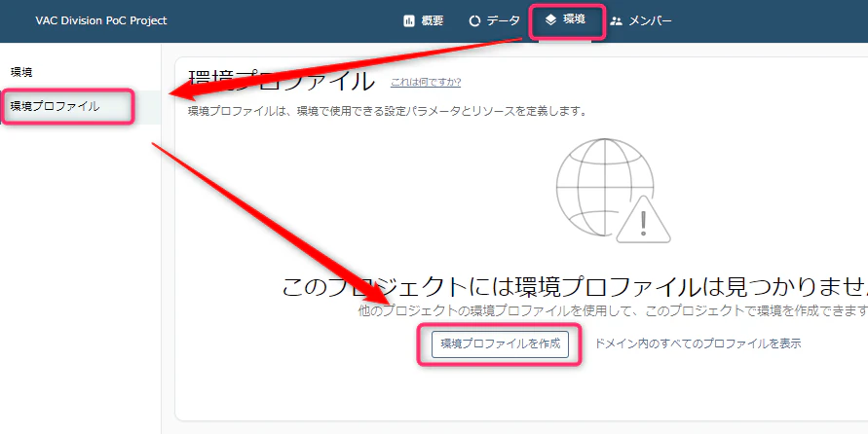Select the 環境 tab
The height and width of the screenshot is (434, 868).
tap(566, 20)
